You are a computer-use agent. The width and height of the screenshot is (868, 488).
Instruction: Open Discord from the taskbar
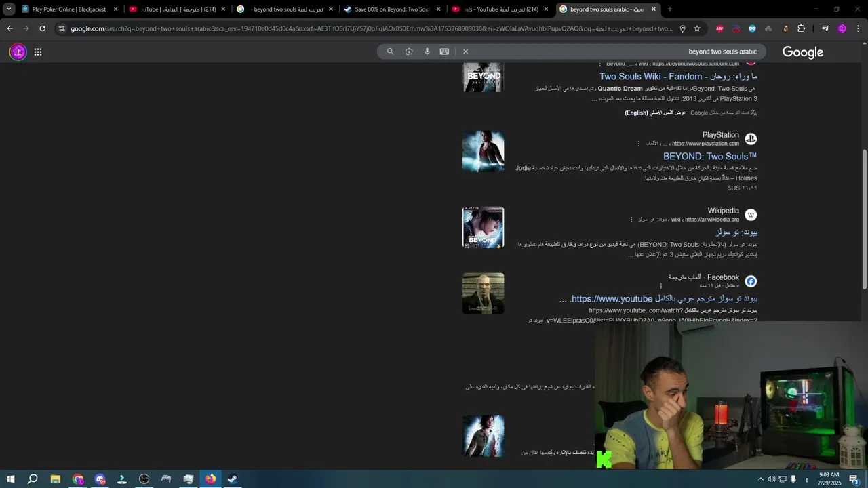[100, 479]
